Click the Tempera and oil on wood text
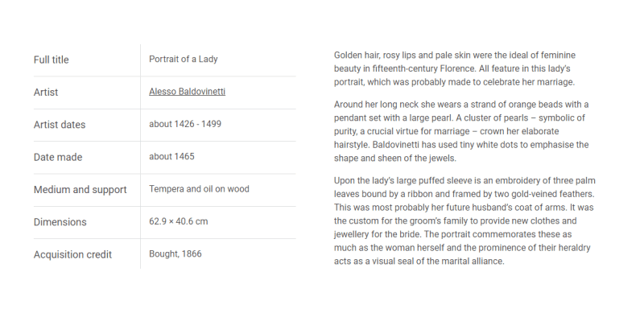644x309 pixels. pyautogui.click(x=199, y=189)
